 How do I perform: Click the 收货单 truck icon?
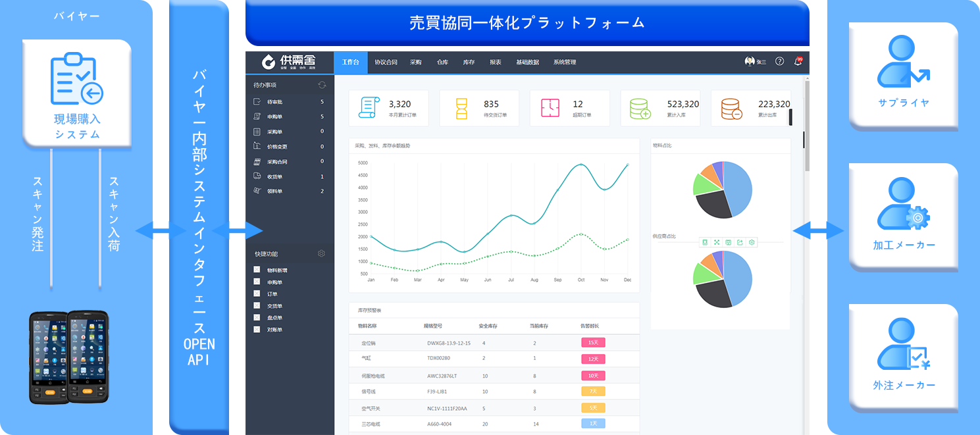tap(257, 176)
